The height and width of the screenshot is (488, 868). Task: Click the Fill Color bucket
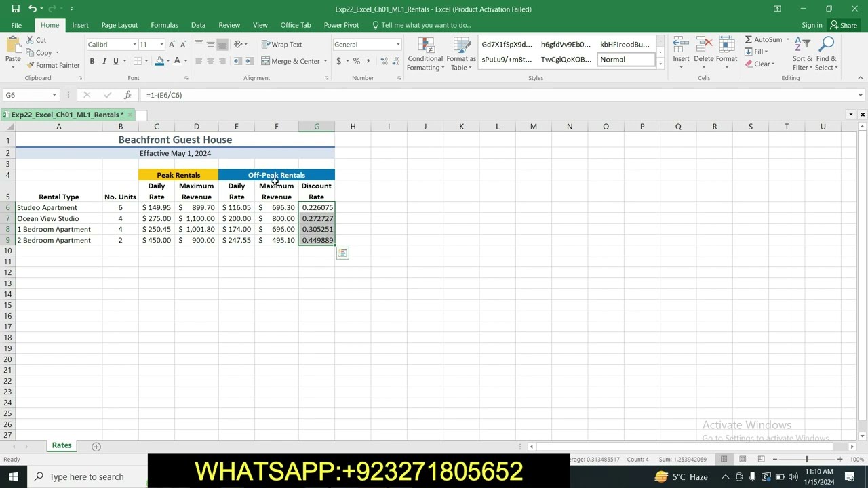point(159,61)
